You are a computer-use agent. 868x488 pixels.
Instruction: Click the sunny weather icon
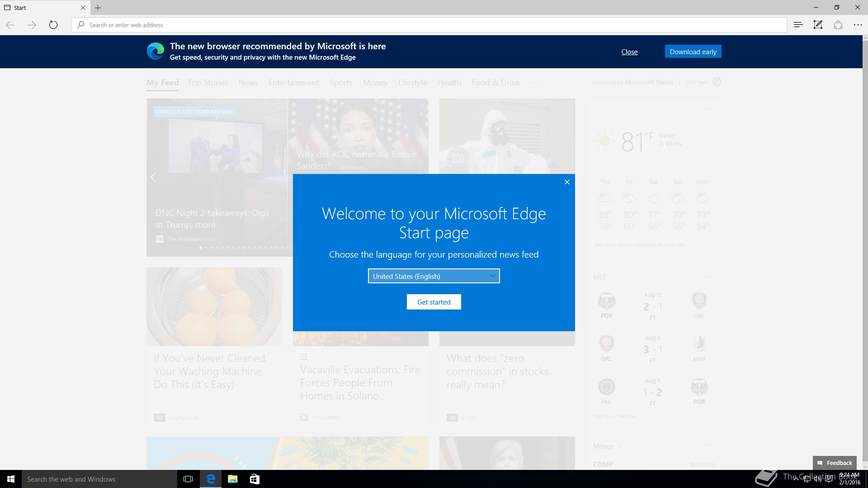coord(604,141)
